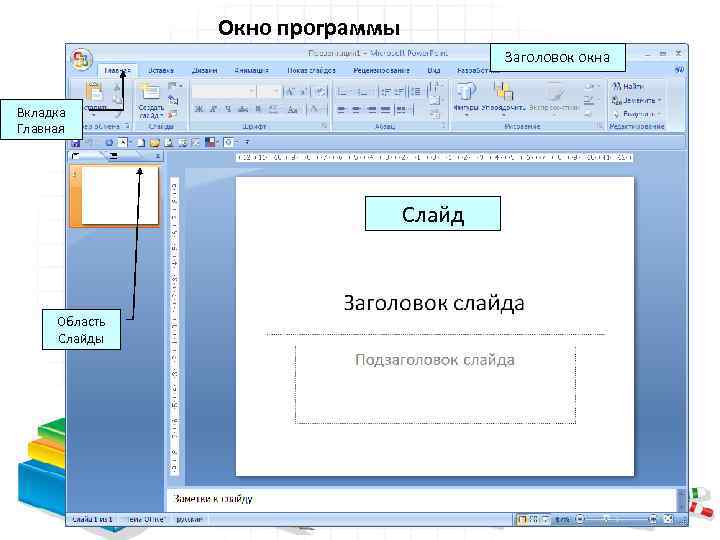Click the Слайд 1 из 1 status indicator

tap(92, 519)
